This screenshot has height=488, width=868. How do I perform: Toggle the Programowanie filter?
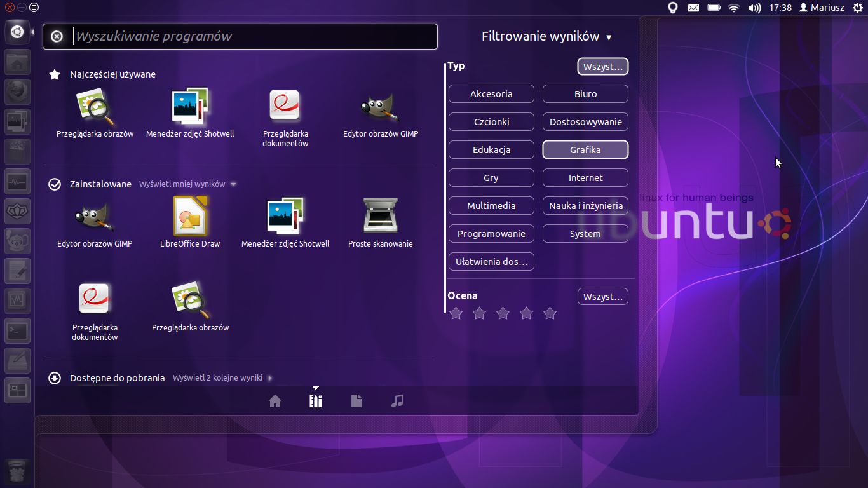click(x=491, y=234)
